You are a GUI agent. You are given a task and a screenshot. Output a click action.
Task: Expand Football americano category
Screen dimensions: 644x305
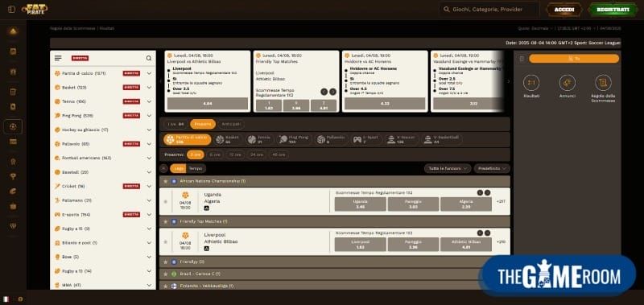pos(149,158)
